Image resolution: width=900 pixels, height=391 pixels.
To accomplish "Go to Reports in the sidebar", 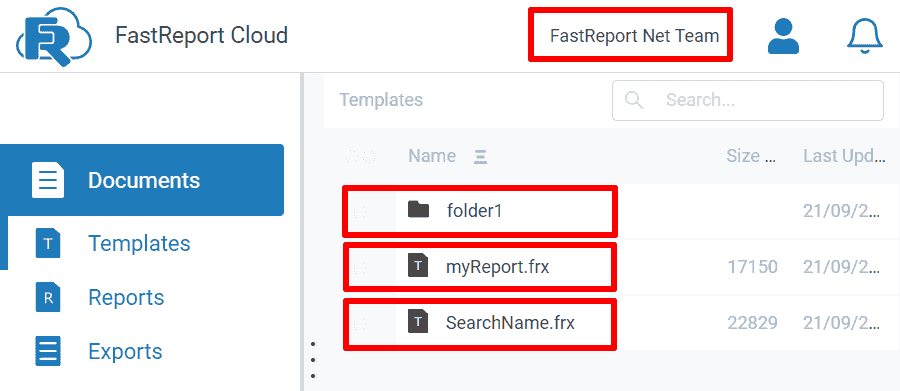I will pos(126,297).
